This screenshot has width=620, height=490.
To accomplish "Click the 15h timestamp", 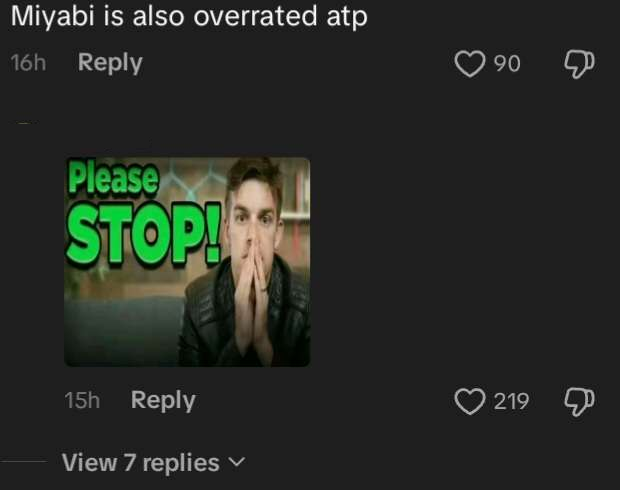I will (x=82, y=400).
